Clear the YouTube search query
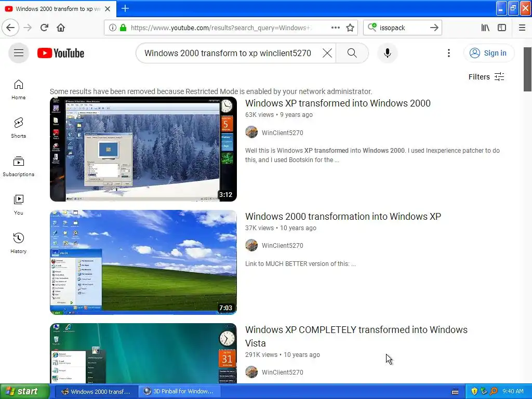 (x=327, y=53)
